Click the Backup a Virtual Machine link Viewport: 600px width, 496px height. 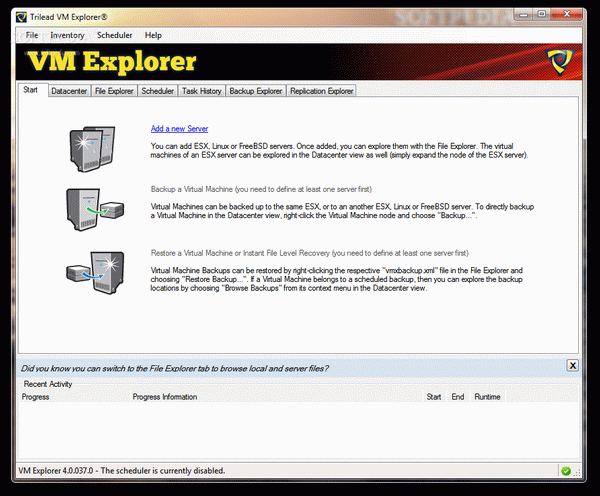click(x=261, y=189)
